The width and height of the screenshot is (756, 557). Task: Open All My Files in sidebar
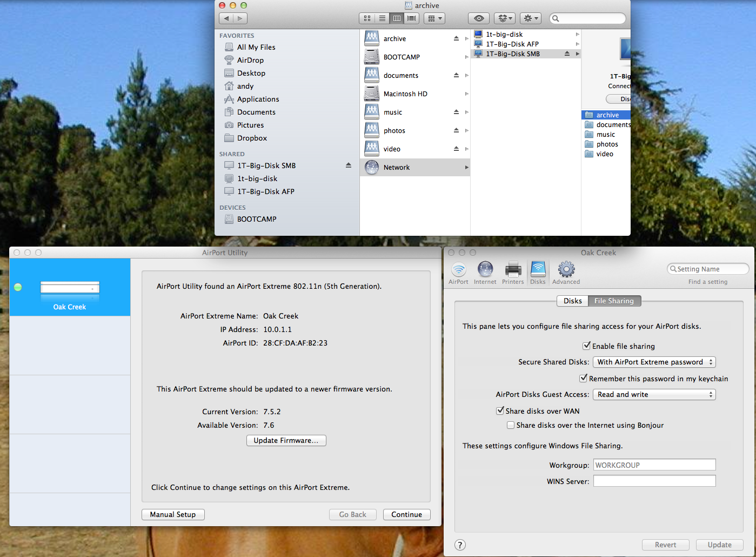(x=256, y=47)
